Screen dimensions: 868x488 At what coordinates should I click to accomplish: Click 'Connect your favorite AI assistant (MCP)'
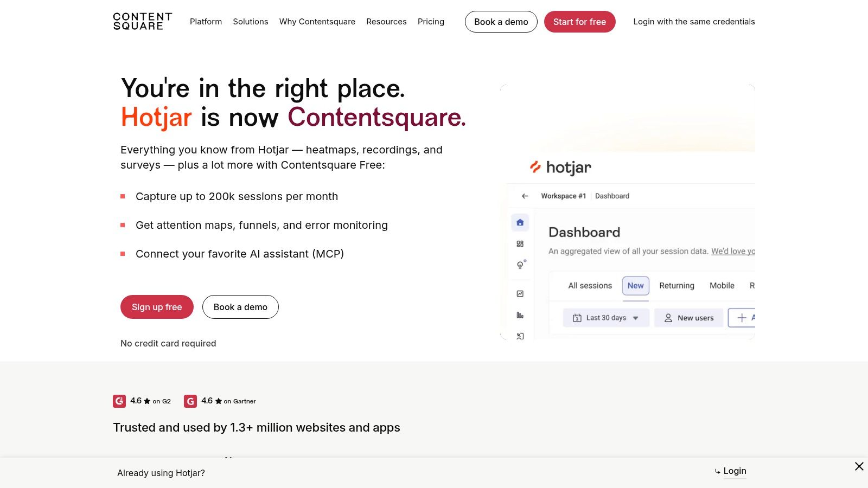240,254
